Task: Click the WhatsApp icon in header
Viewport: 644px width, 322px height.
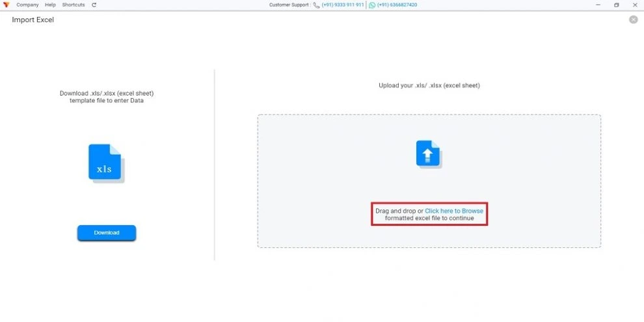Action: [372, 5]
